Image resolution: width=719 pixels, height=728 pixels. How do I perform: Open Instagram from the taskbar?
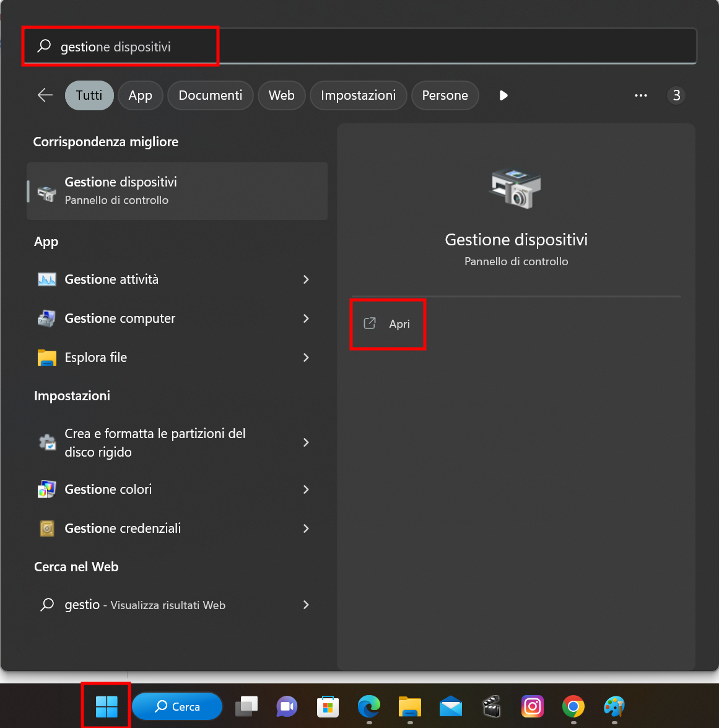(x=532, y=707)
